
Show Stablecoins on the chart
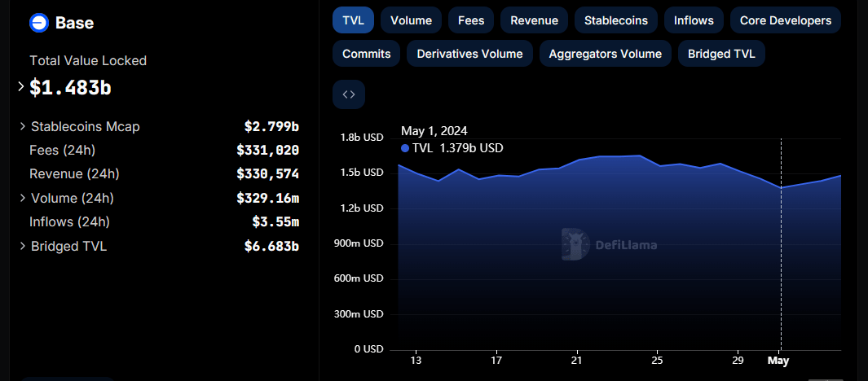[x=616, y=20]
